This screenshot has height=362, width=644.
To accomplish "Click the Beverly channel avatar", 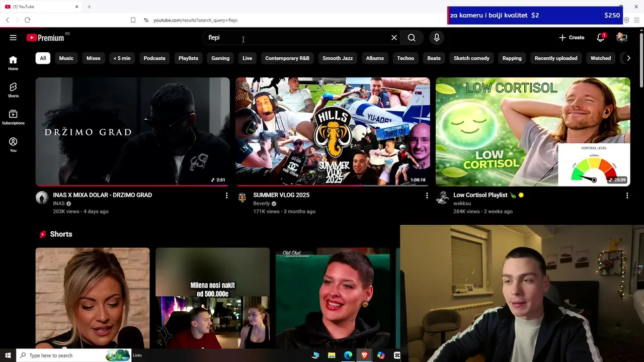I will coord(242,198).
